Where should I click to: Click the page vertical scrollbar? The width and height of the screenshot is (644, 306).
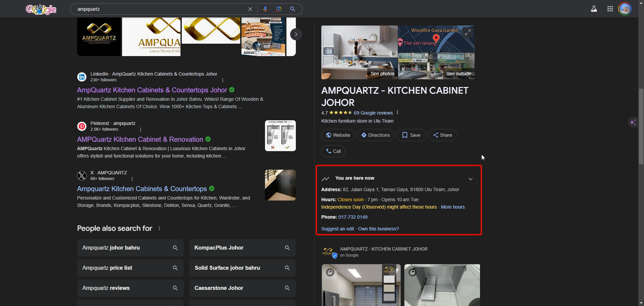coord(641,126)
